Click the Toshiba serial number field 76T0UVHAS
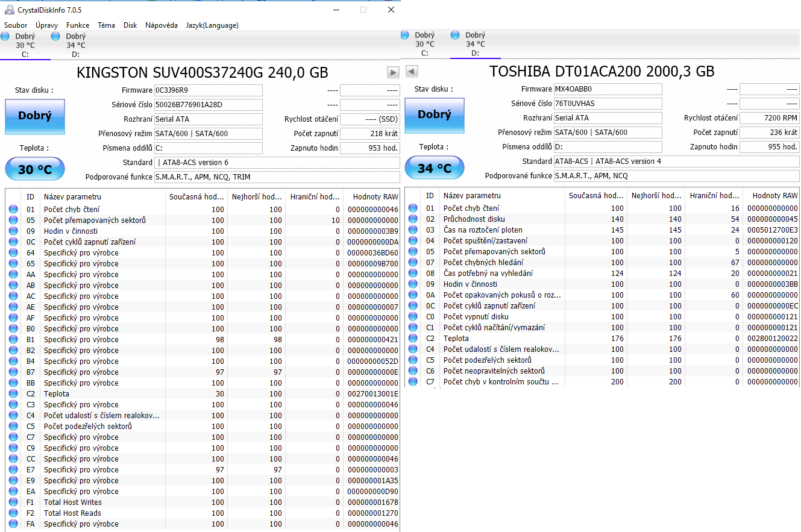801x532 pixels. 608,104
